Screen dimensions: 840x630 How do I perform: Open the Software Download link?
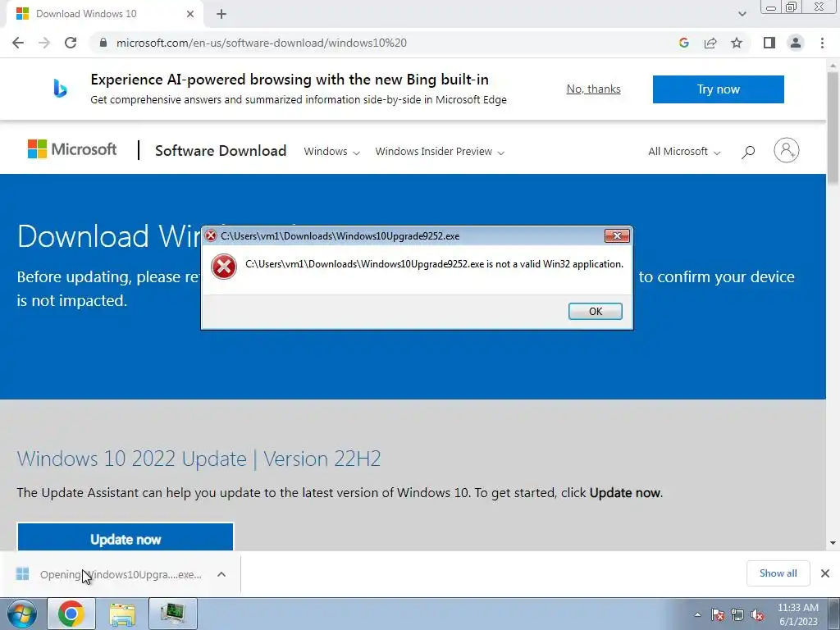coord(221,151)
